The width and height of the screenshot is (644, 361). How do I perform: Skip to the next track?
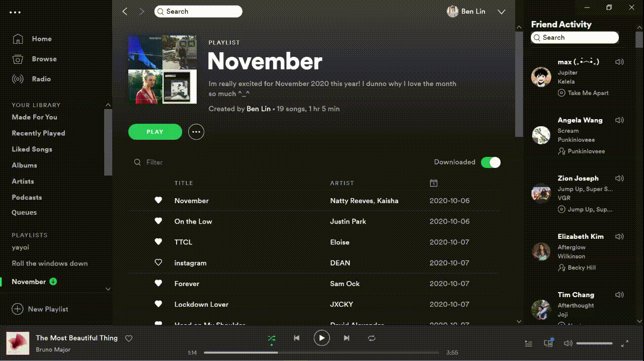click(347, 338)
